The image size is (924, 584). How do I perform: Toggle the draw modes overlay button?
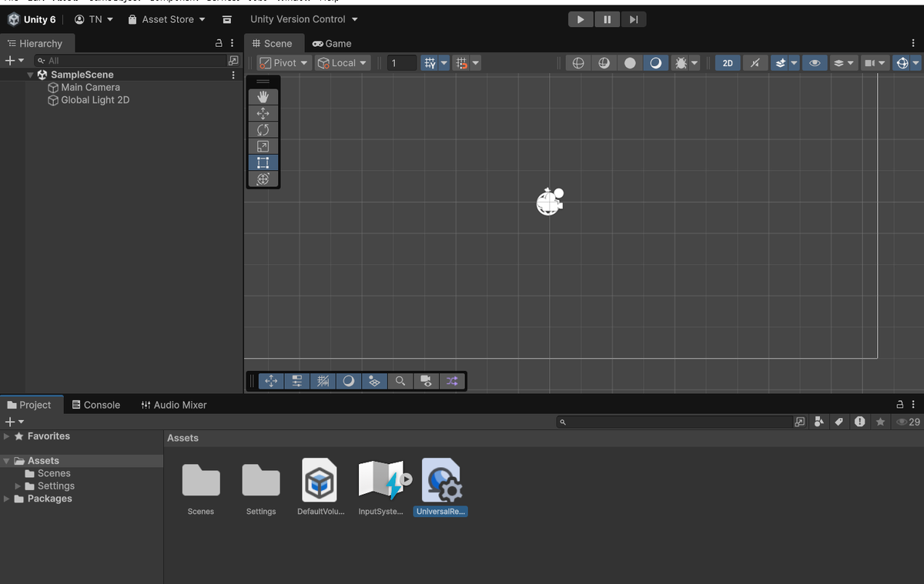click(x=348, y=381)
